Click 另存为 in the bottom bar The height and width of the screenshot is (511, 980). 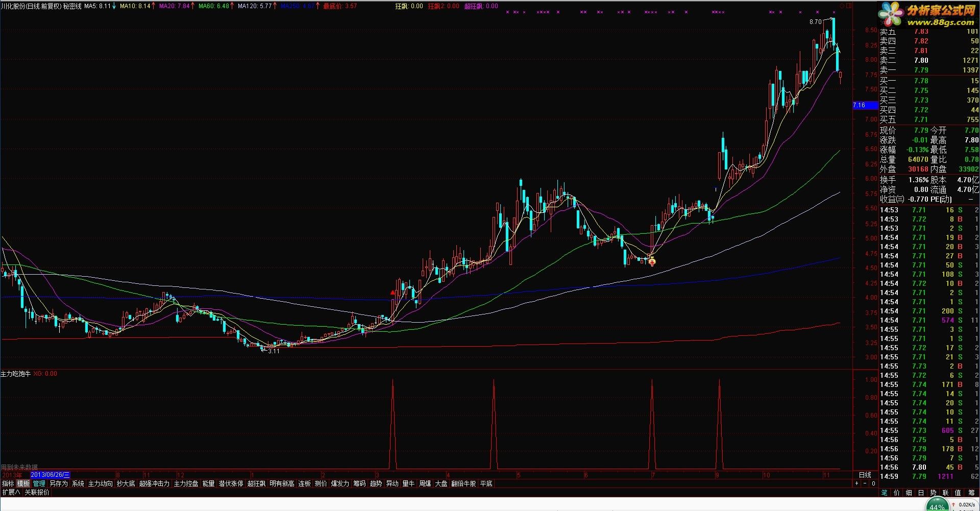click(x=58, y=483)
